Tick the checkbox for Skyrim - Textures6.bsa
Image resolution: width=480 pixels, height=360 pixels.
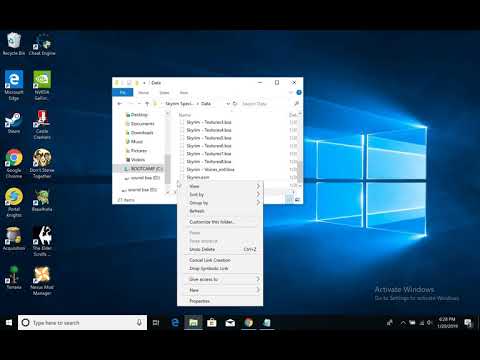(182, 146)
